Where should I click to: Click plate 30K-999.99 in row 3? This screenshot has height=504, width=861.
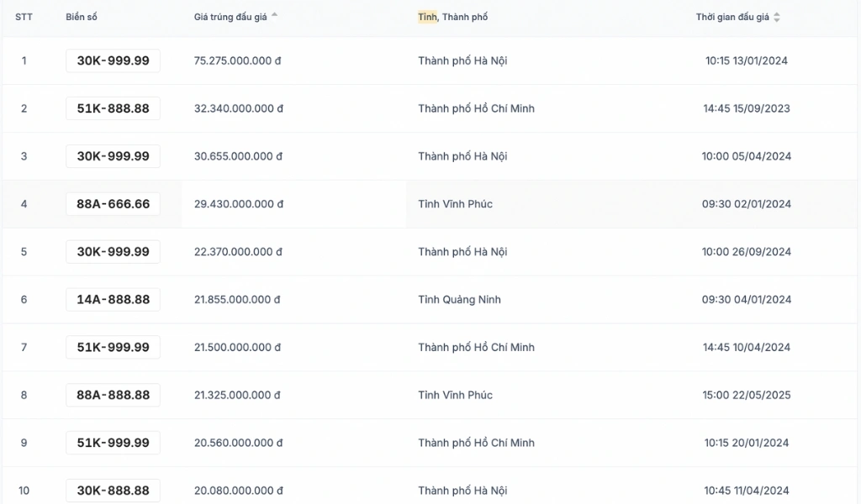coord(114,156)
